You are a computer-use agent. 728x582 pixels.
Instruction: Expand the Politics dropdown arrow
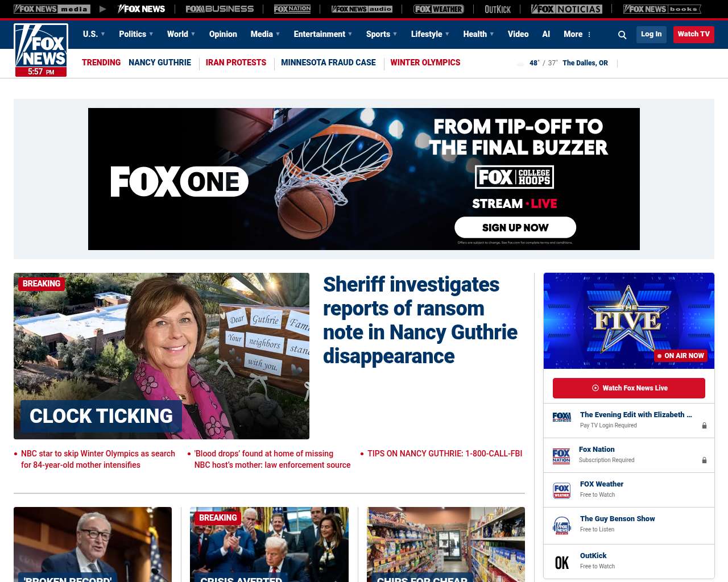click(x=151, y=34)
